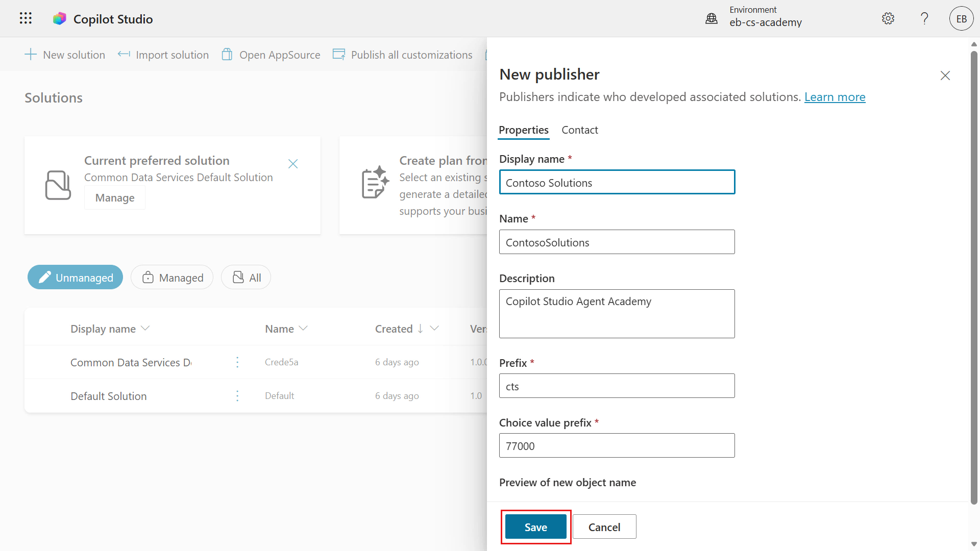
Task: Switch to the Contact tab
Action: pos(580,130)
